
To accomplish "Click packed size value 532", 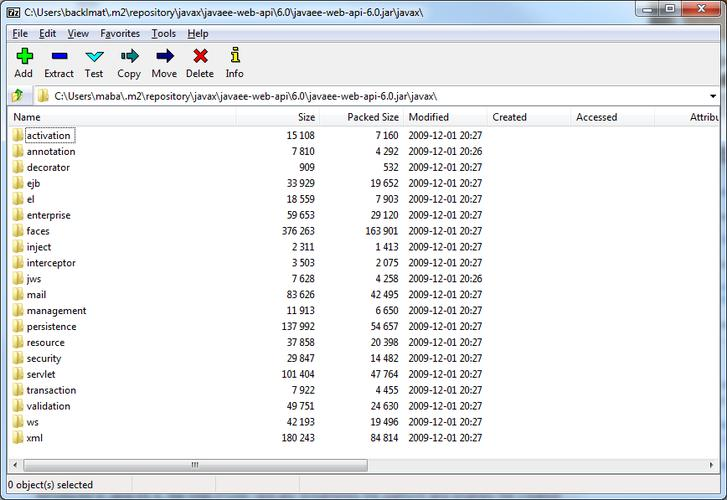I will [390, 167].
